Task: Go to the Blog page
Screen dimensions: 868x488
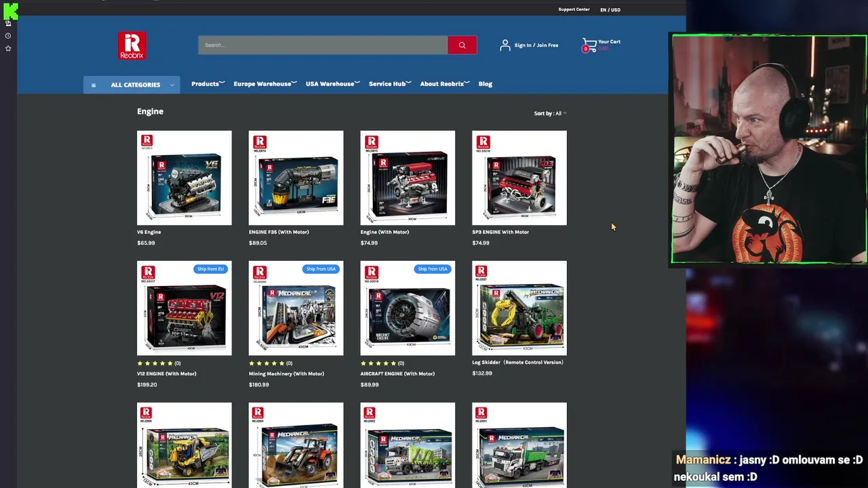Action: pyautogui.click(x=486, y=84)
